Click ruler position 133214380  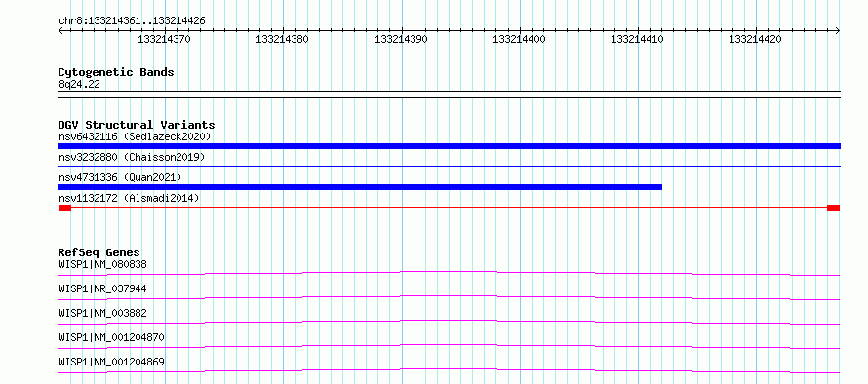[x=282, y=39]
